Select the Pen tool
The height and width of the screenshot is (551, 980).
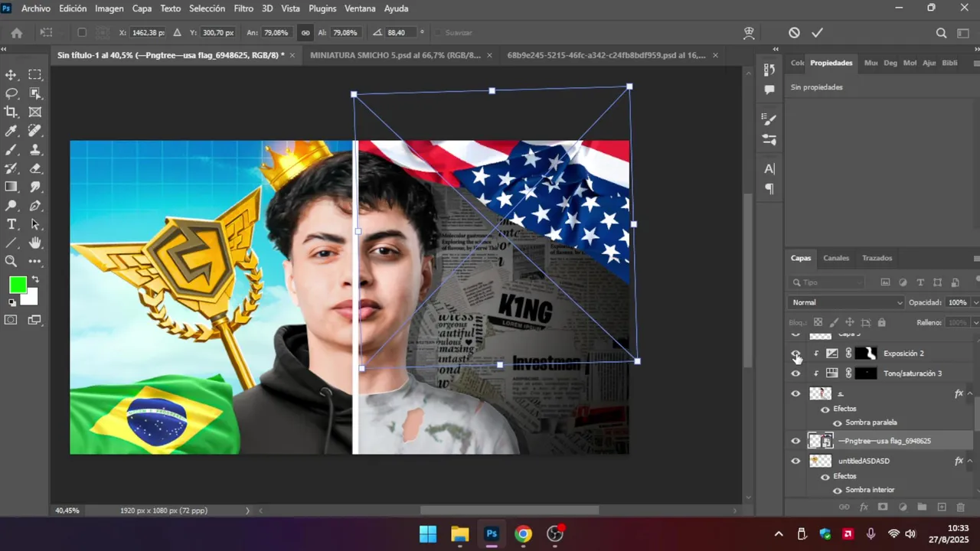(35, 206)
